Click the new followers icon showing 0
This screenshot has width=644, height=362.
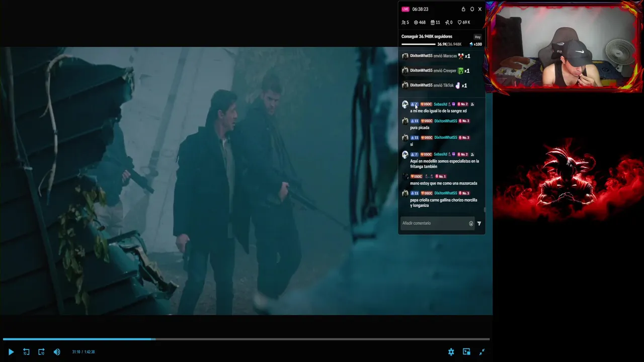pyautogui.click(x=447, y=23)
